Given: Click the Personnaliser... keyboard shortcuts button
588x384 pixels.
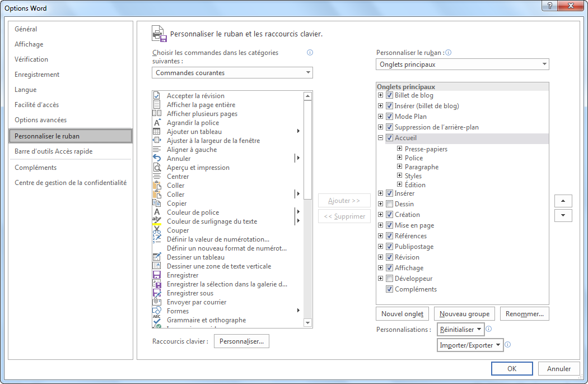Looking at the screenshot, I should (241, 341).
